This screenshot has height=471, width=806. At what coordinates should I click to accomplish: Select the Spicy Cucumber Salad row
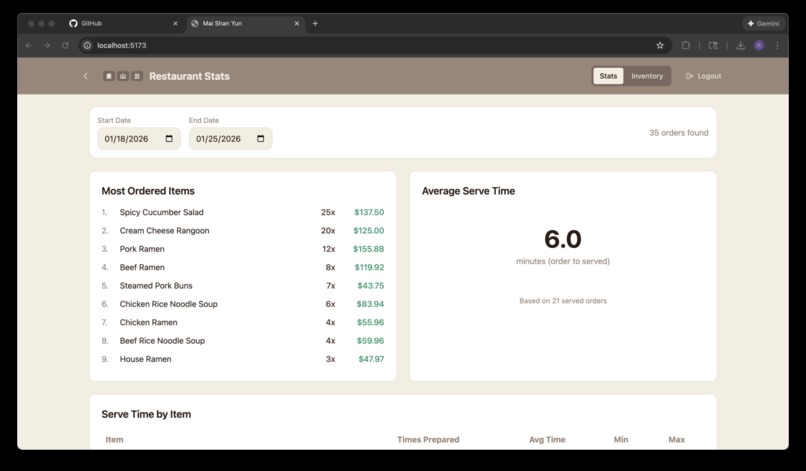(x=243, y=212)
